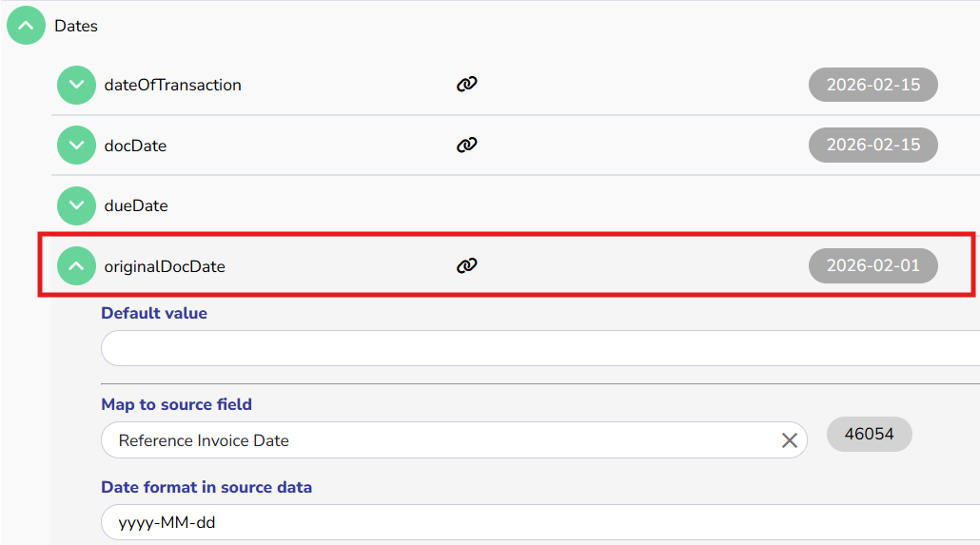Click link icon next to originalDocDate
The width and height of the screenshot is (980, 545).
(x=466, y=266)
